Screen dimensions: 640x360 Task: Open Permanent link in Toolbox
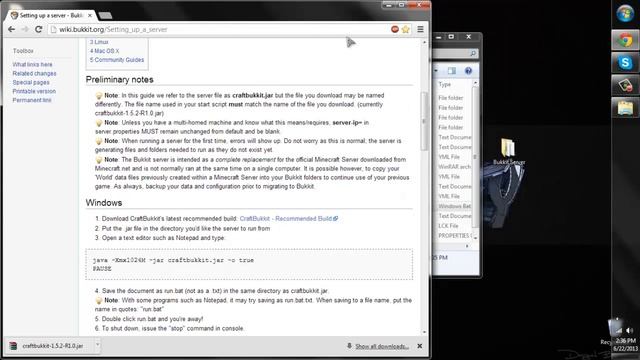(x=32, y=100)
